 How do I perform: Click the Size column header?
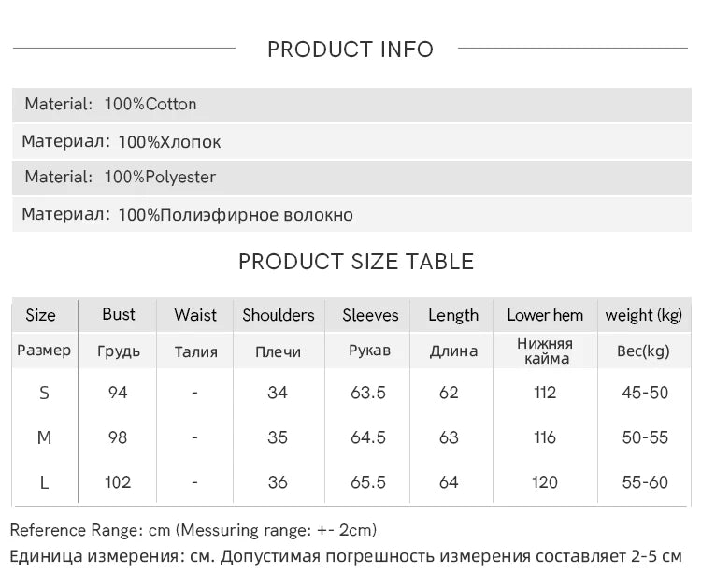(40, 315)
